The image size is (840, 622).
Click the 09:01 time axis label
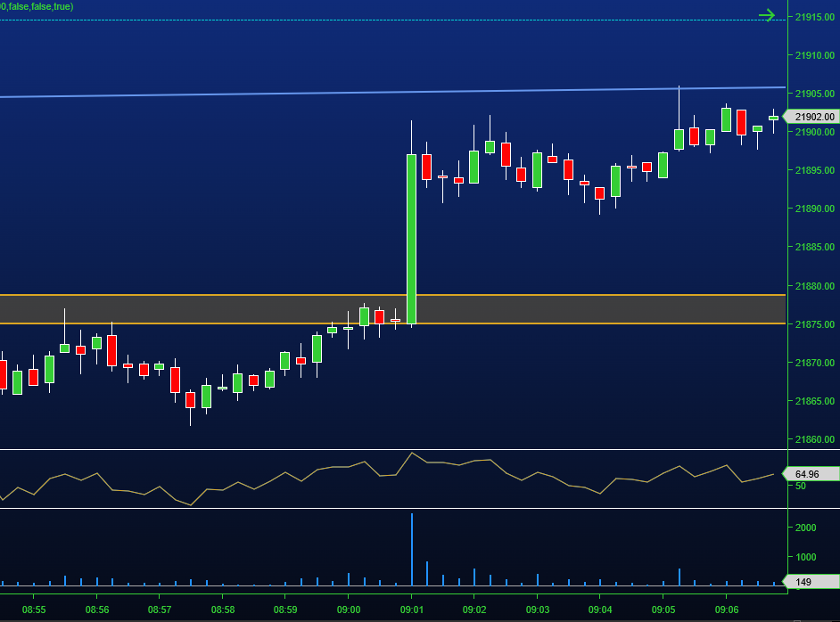(x=411, y=610)
